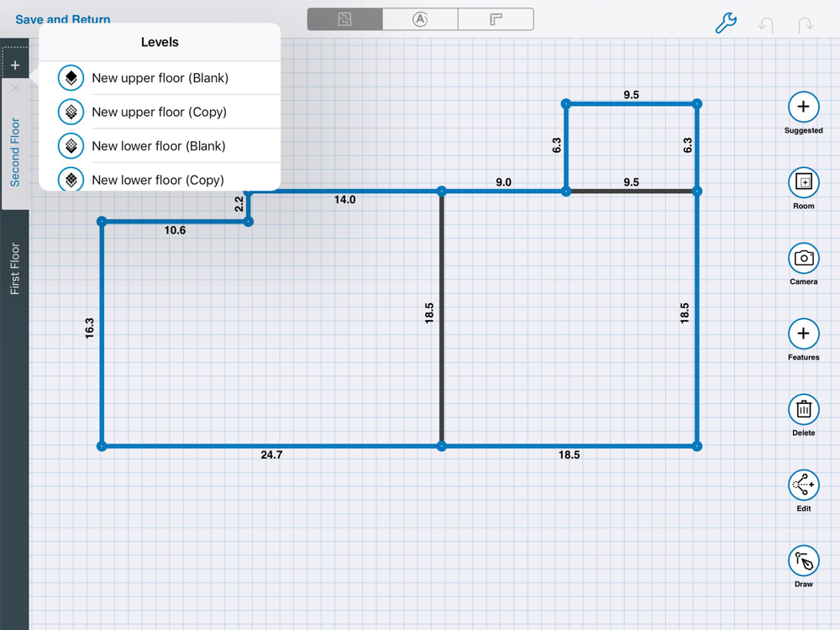This screenshot has width=840, height=630.
Task: Switch to the First Floor tab
Action: pos(15,269)
